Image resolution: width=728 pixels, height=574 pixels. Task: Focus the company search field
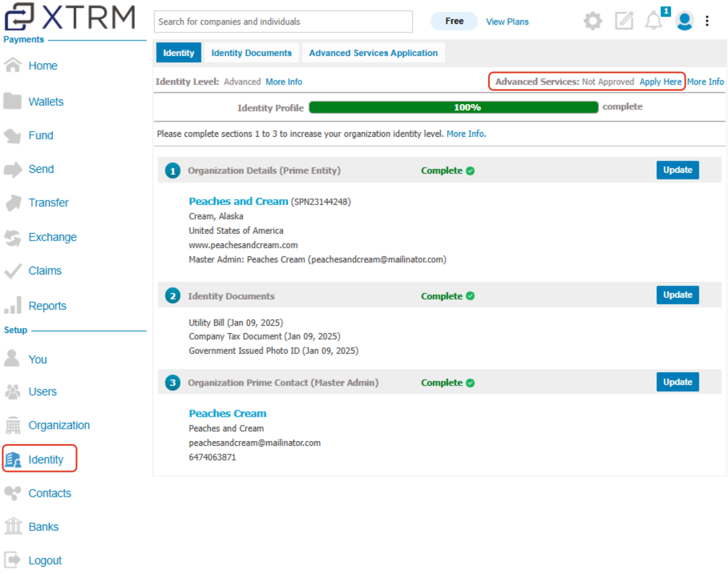[283, 22]
